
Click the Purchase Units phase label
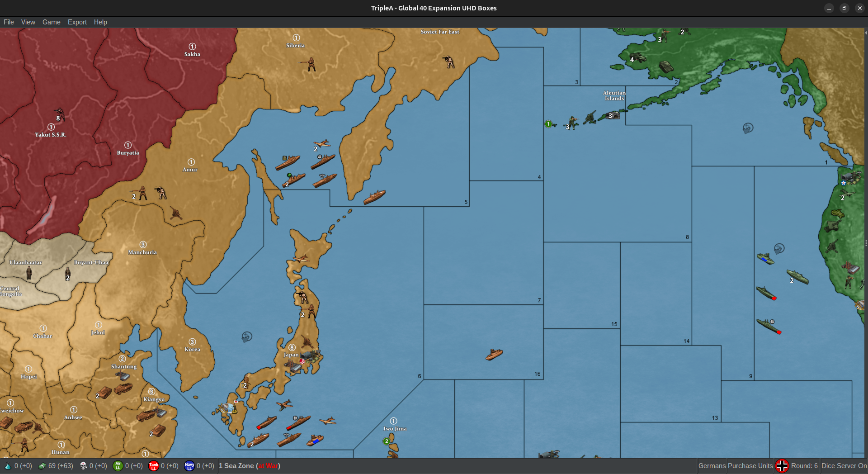click(x=750, y=466)
